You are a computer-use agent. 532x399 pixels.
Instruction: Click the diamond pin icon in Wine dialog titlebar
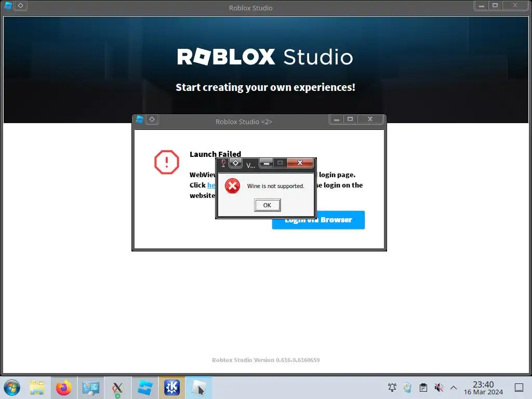pos(235,163)
